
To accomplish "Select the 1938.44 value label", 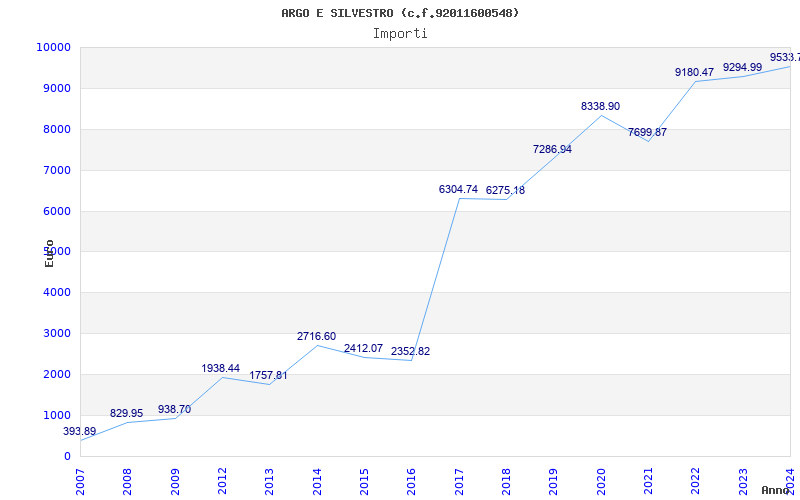I will click(x=221, y=368).
